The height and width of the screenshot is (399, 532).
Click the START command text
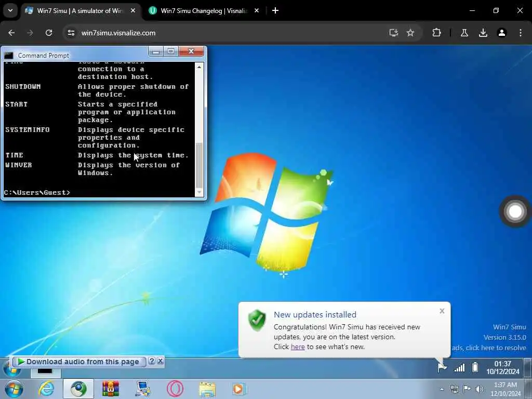16,104
